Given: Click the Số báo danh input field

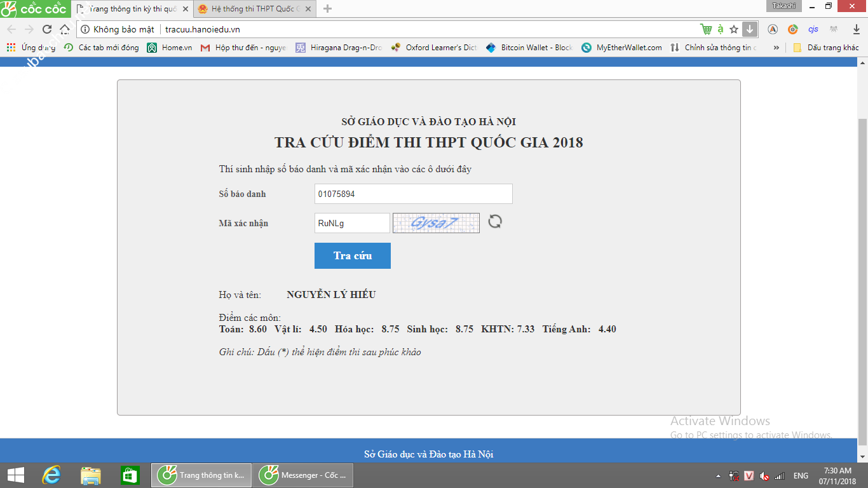Looking at the screenshot, I should (x=413, y=194).
